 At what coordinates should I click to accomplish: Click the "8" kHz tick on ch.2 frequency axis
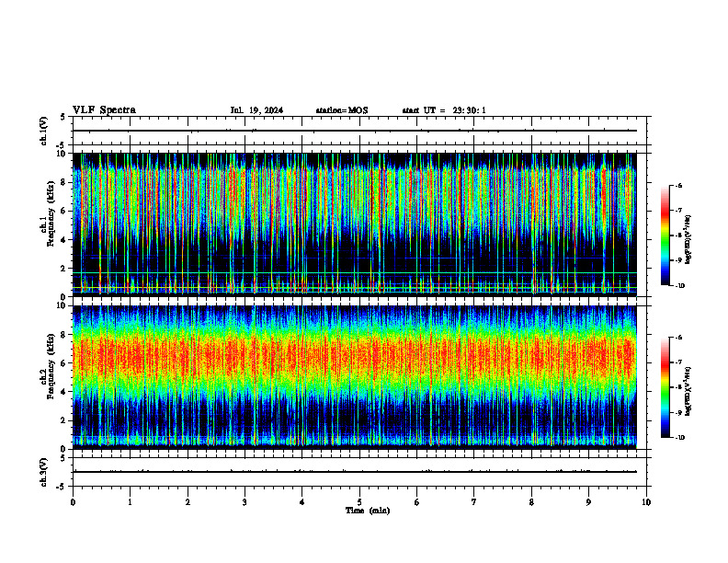tap(65, 335)
